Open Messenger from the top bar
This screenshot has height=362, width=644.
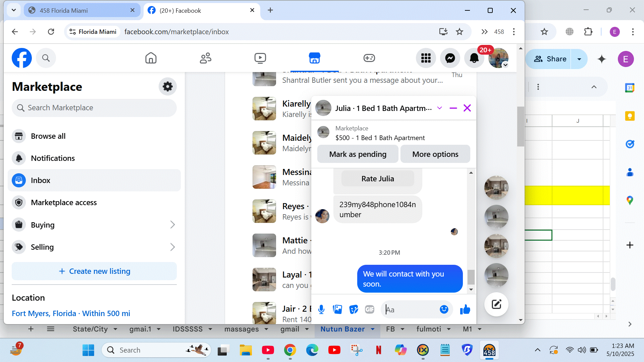[450, 58]
